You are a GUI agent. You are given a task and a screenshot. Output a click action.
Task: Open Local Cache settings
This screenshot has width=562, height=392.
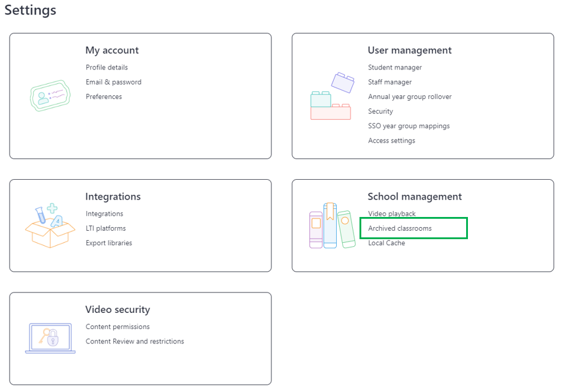(386, 243)
